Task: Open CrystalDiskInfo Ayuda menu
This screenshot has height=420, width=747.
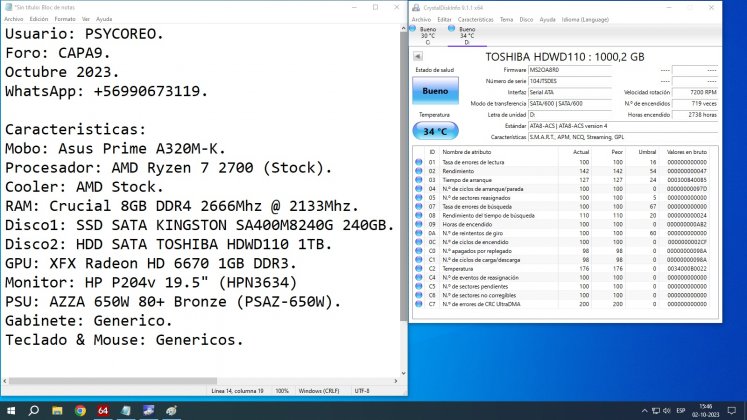Action: pos(547,20)
